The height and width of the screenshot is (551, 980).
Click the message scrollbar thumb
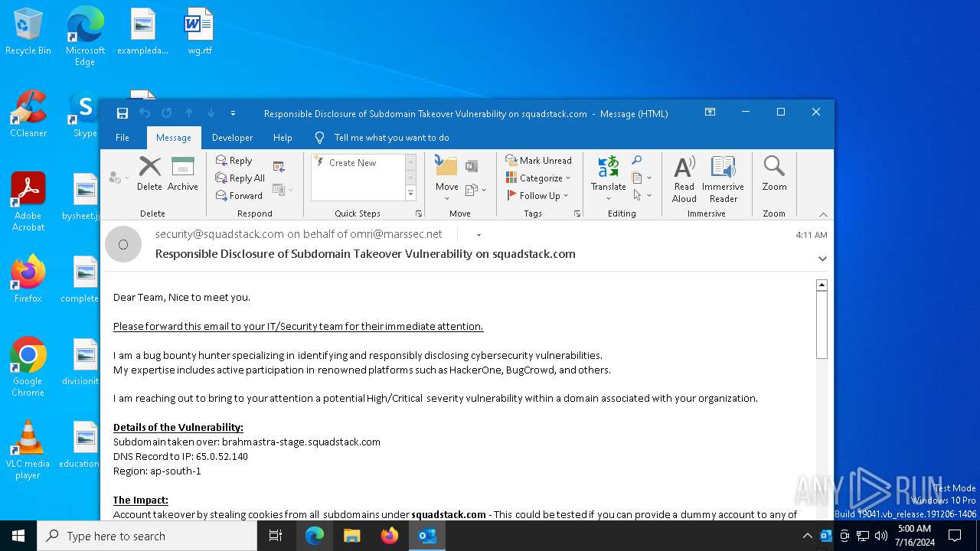(x=822, y=324)
